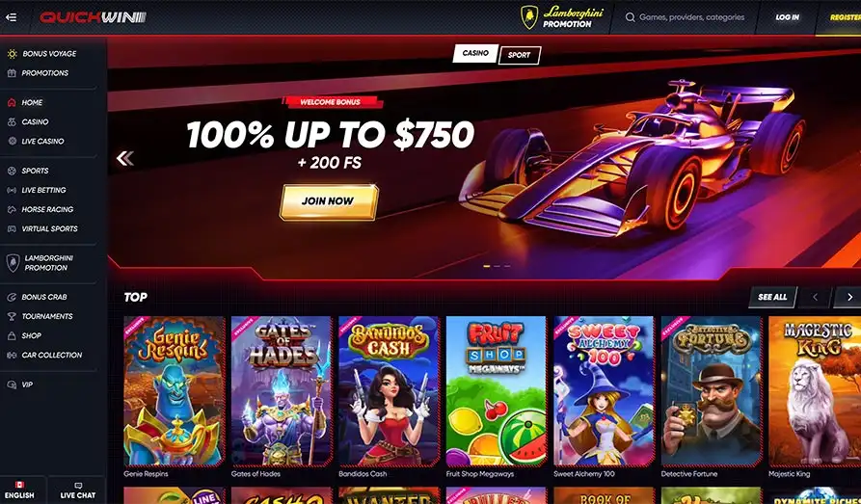Image resolution: width=861 pixels, height=504 pixels.
Task: Collapse sidebar using the top-left menu arrow icon
Action: 11,17
